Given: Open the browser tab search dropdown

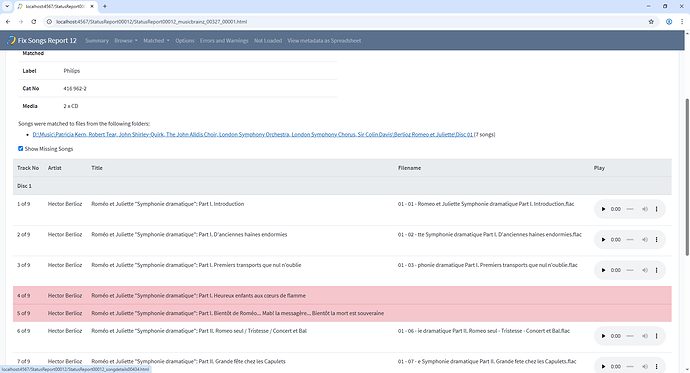Looking at the screenshot, I should click(7, 6).
